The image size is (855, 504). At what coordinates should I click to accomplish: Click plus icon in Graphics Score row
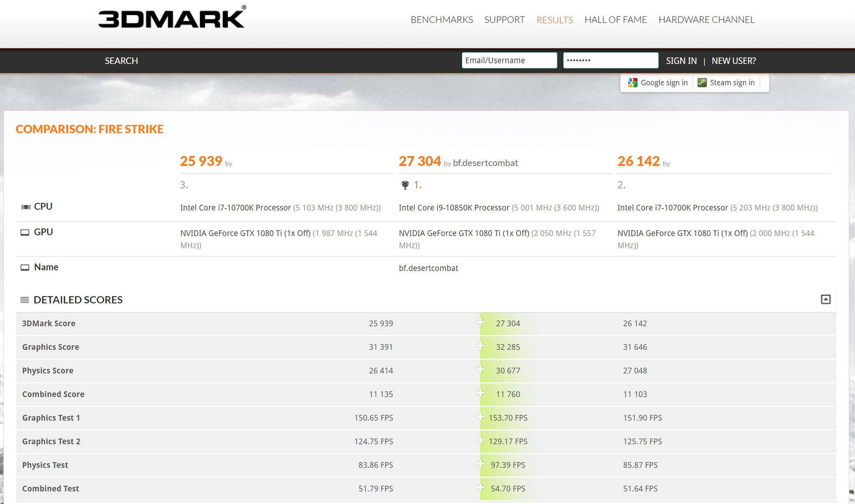[480, 346]
